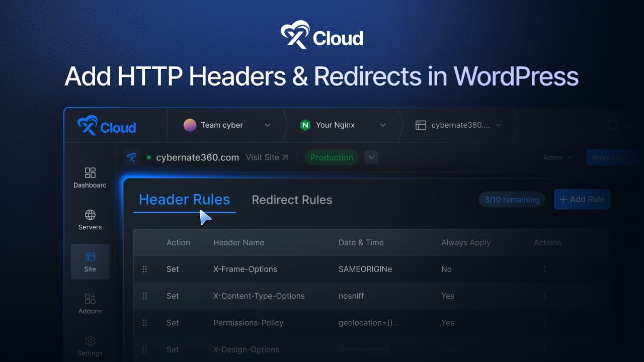Click the Actions column header
The height and width of the screenshot is (362, 644).
[547, 242]
